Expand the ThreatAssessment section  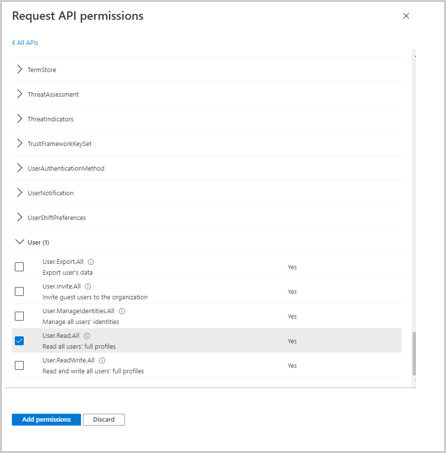[207, 94]
